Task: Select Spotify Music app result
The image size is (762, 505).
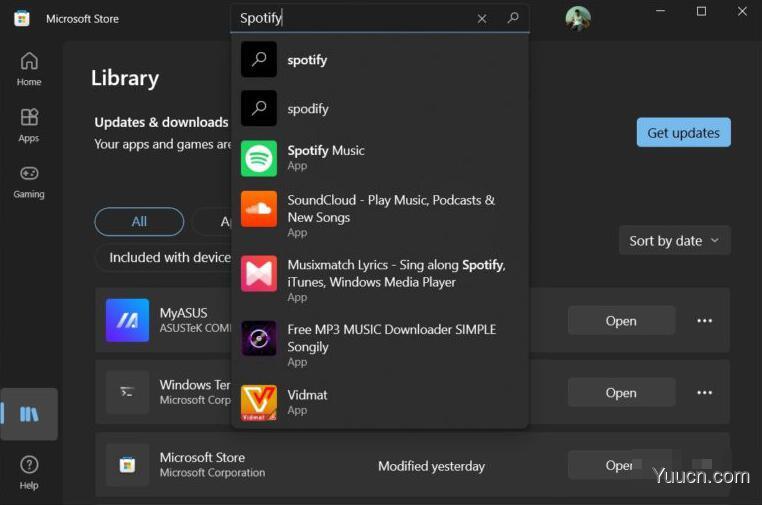Action: click(x=380, y=158)
